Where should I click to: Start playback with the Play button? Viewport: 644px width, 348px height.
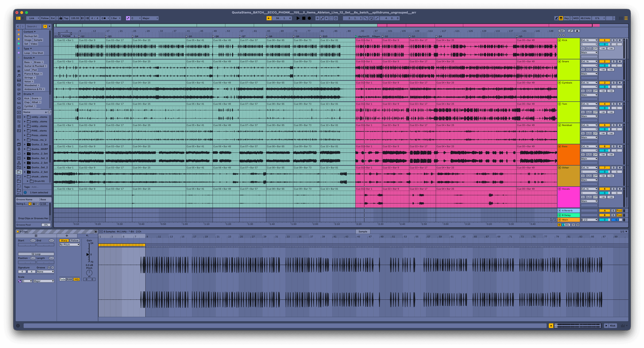coord(298,18)
